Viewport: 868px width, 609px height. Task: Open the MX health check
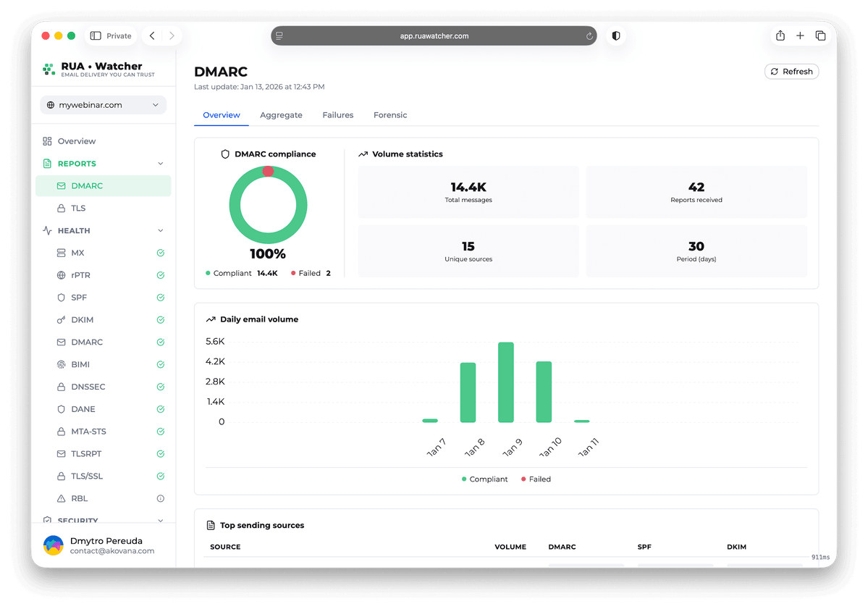[x=103, y=253]
